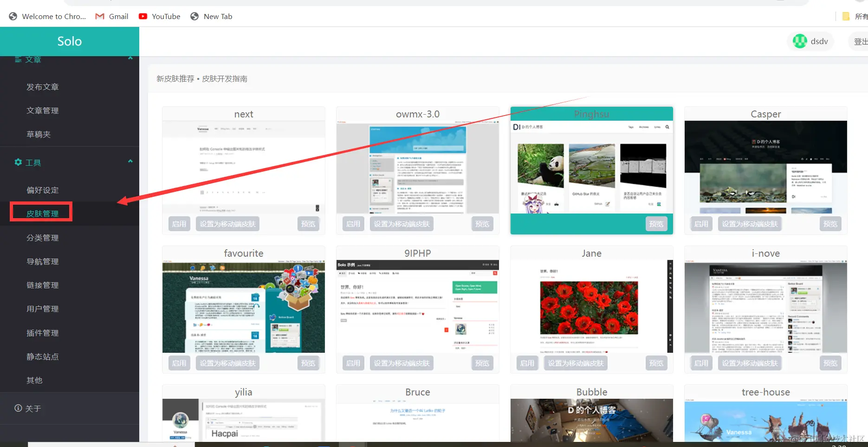Open 分类管理 page
This screenshot has width=868, height=447.
(x=43, y=238)
